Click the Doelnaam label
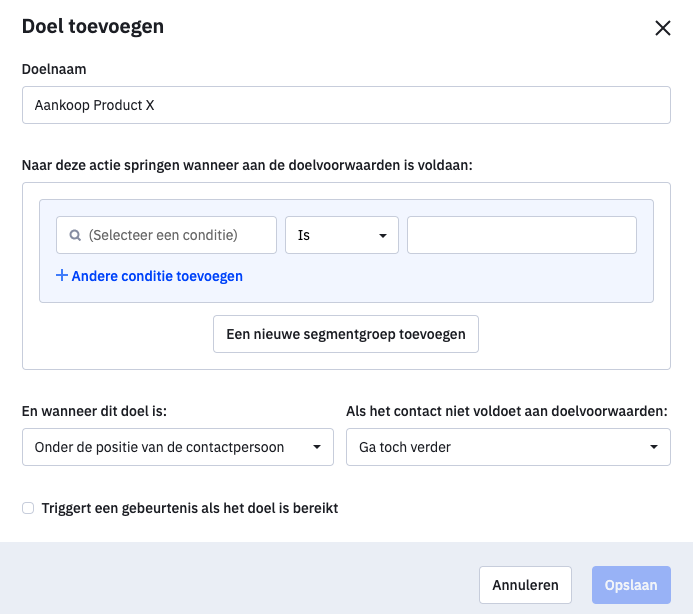The width and height of the screenshot is (693, 614). point(54,69)
